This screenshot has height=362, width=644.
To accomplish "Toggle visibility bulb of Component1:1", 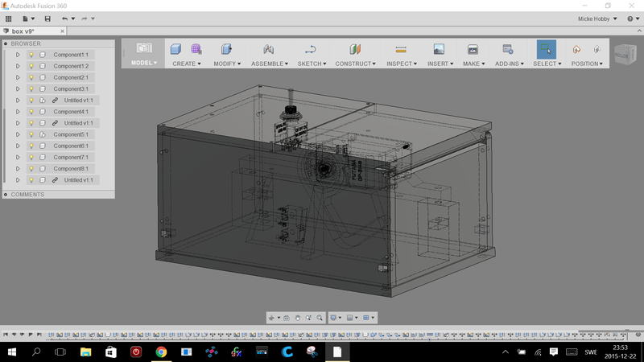I will (31, 55).
